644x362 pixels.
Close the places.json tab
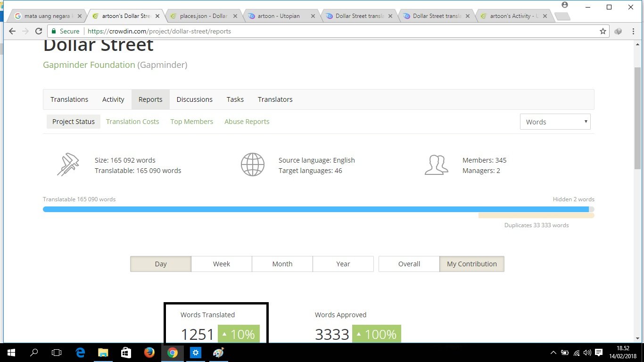click(234, 16)
